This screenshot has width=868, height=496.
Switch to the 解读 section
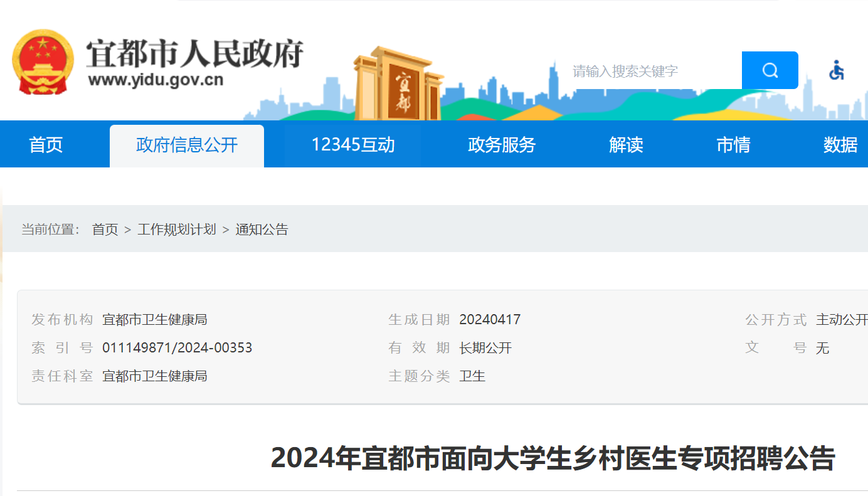tap(626, 145)
